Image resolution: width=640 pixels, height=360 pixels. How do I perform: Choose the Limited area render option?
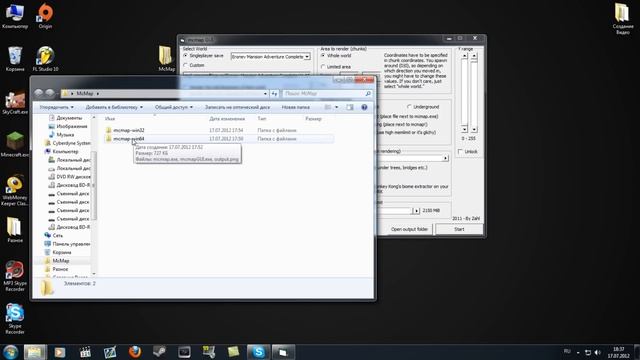(323, 67)
